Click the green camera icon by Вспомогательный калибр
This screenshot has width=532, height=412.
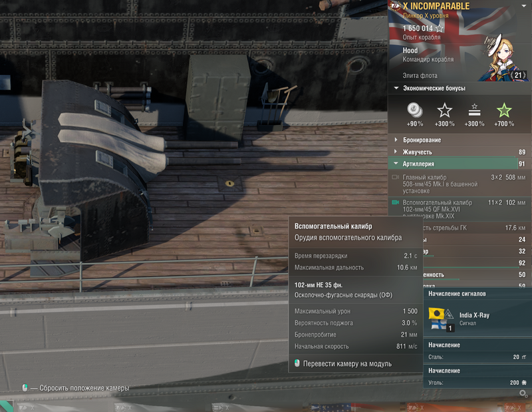click(395, 202)
